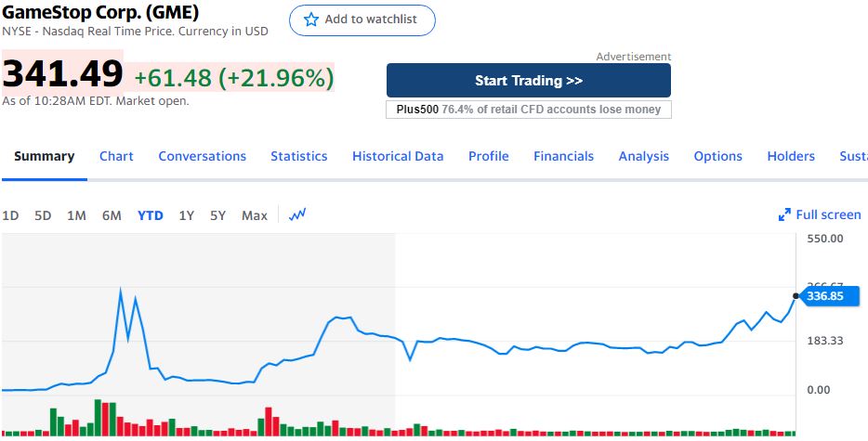Click the Advertisement label

click(633, 57)
